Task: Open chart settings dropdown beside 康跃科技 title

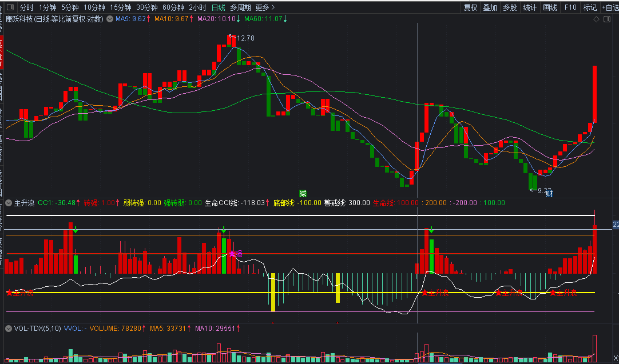Action: (x=110, y=19)
